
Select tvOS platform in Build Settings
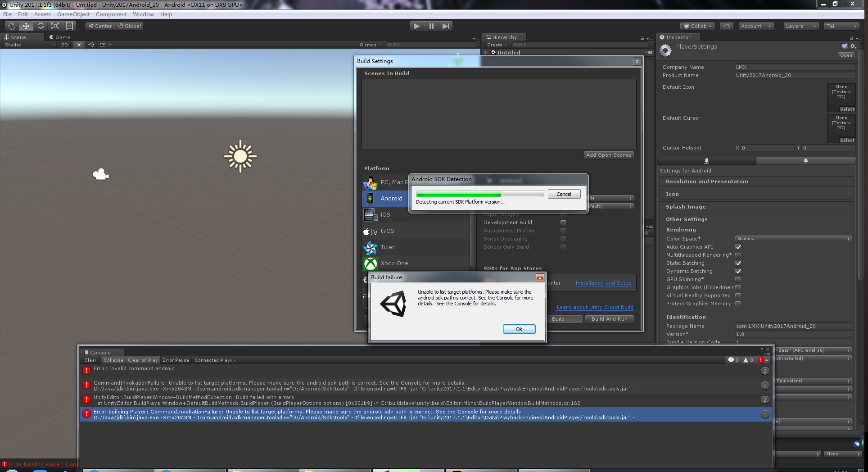point(416,231)
